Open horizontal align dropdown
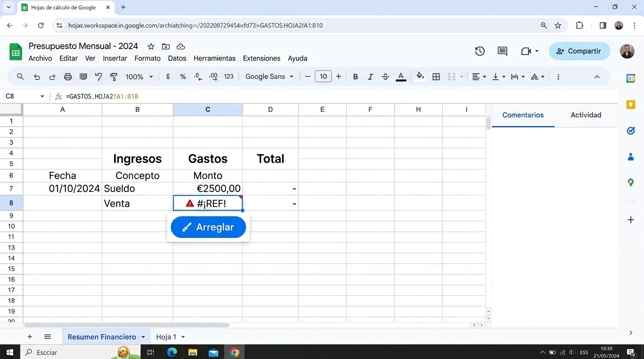644x359 pixels. (479, 77)
